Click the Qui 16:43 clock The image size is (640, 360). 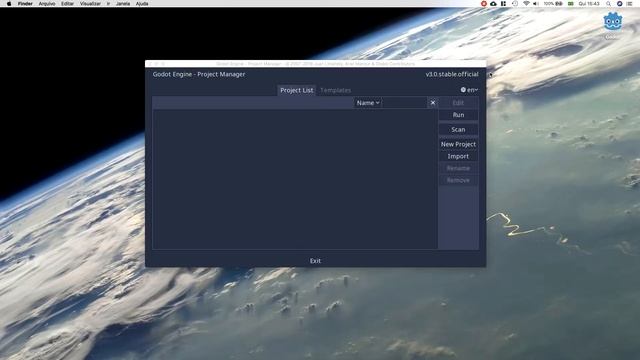point(589,4)
